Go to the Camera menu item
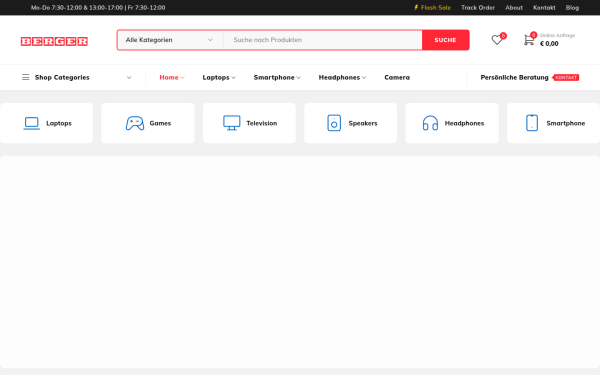Screen dimensions: 600x375 click(x=397, y=77)
